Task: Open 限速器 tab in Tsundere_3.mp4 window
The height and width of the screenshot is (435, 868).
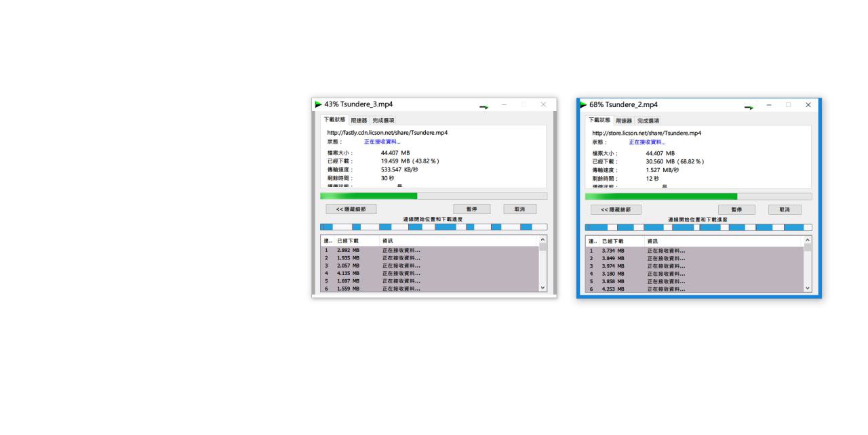Action: 358,120
